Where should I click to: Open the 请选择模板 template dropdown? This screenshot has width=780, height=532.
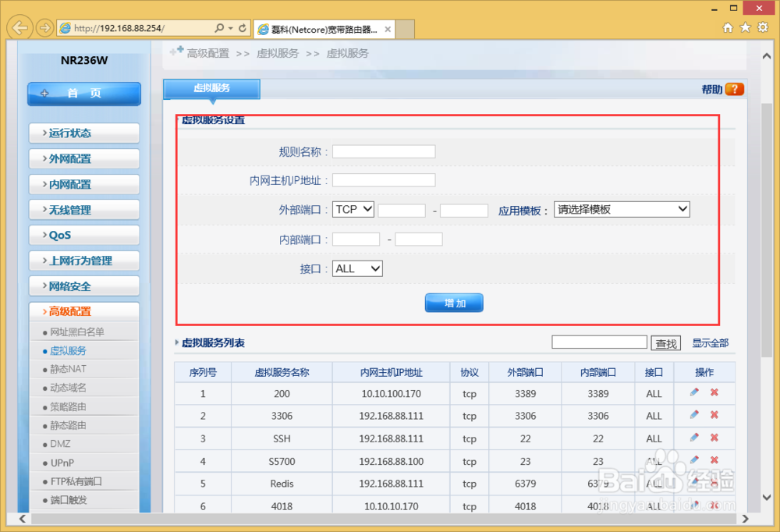click(622, 209)
